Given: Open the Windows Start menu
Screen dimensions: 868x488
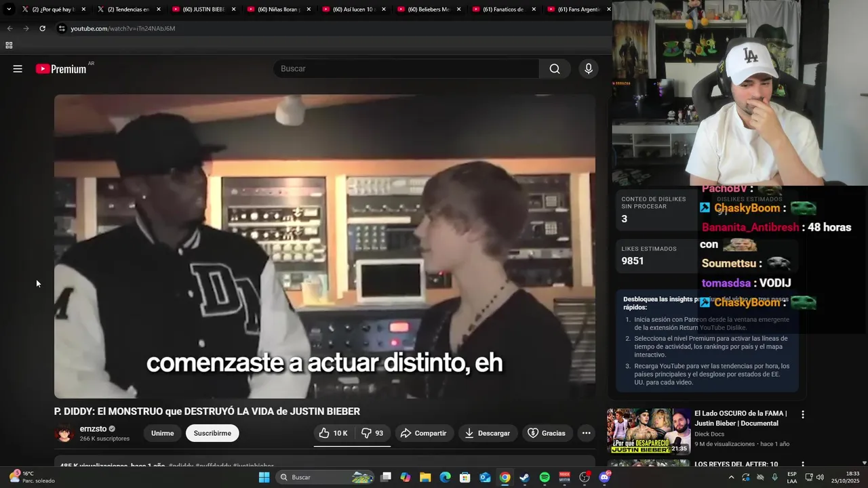Looking at the screenshot, I should (264, 477).
